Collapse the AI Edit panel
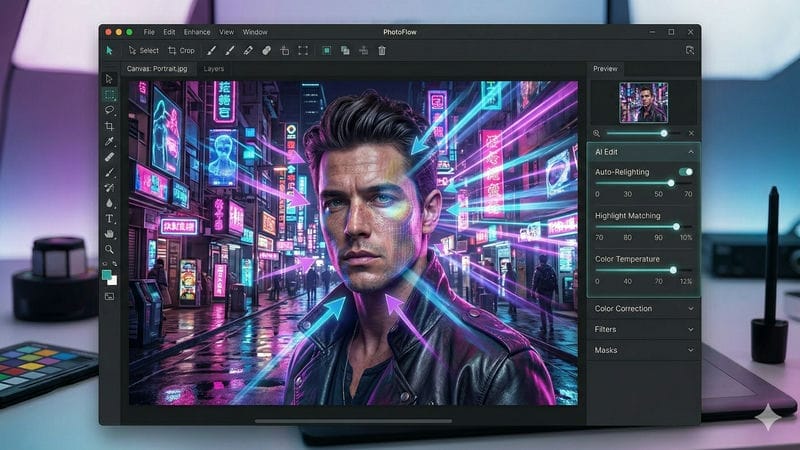 click(690, 151)
